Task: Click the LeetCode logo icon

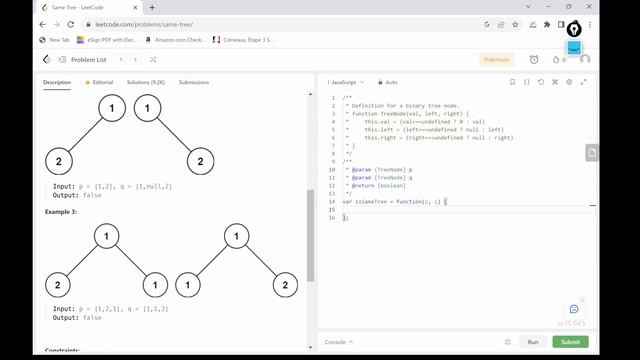Action: (47, 60)
